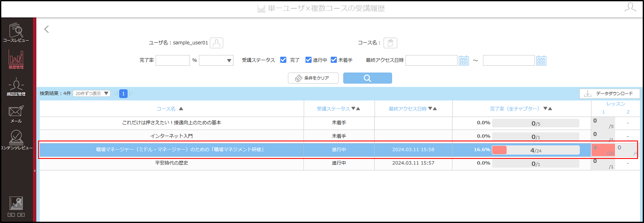Sort by 受講ステータス column header
Screen dimensions: 644x223
point(338,109)
